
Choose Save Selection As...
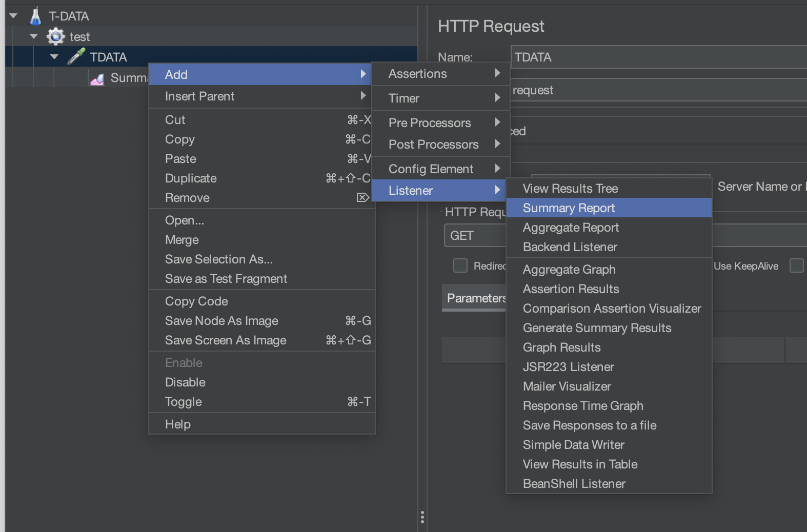click(x=262, y=259)
